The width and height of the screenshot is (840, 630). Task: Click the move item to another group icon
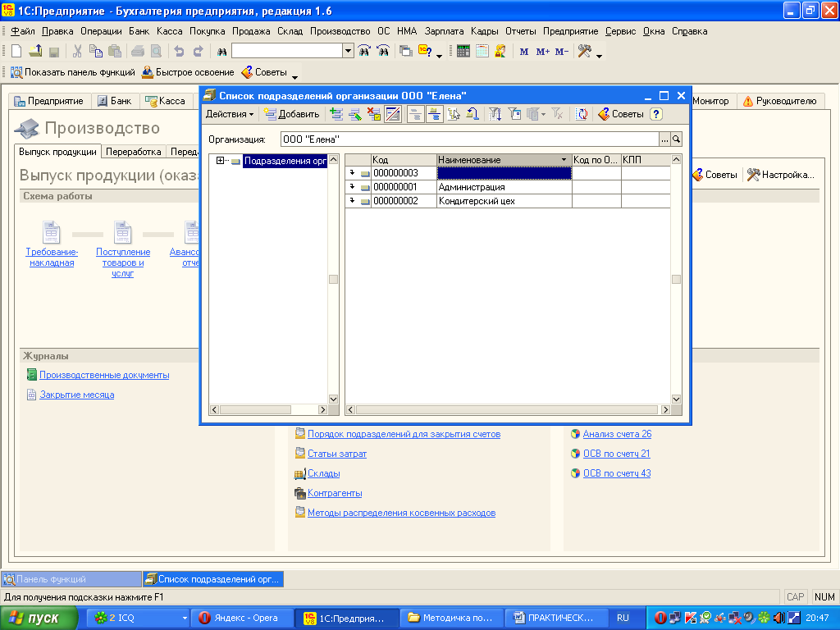coord(453,114)
